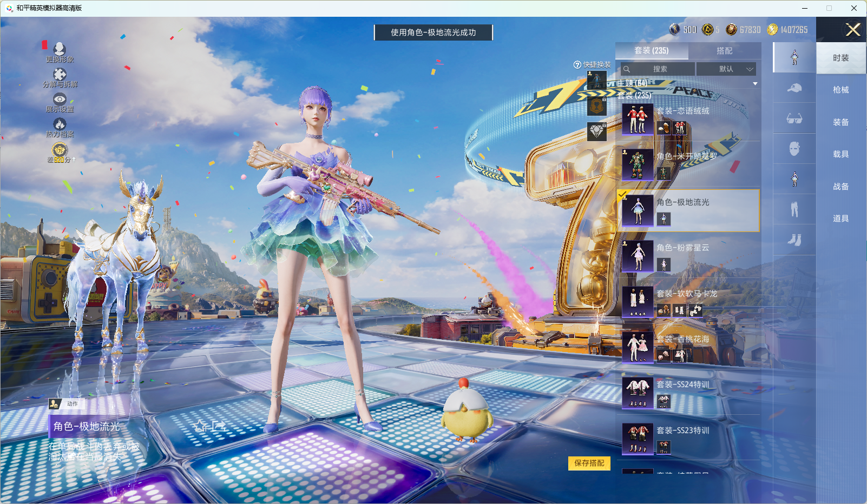
Task: Click the clothing piece under 套装-香桃花海
Action: pyautogui.click(x=680, y=356)
